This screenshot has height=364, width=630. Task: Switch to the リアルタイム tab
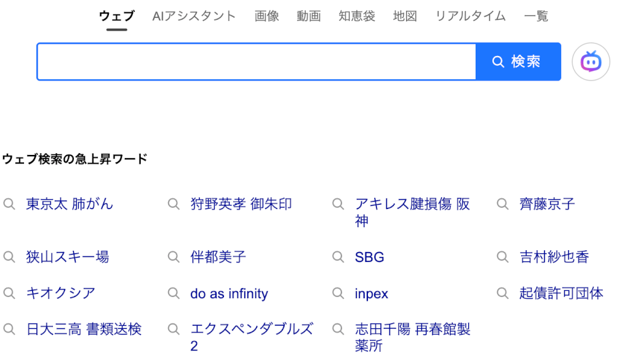(471, 16)
